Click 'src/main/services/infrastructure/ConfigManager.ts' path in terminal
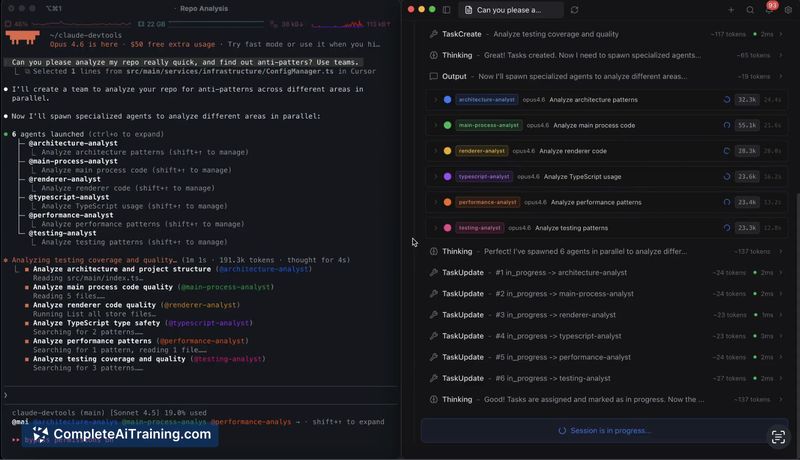Screen dimensions: 800x460 230,71
